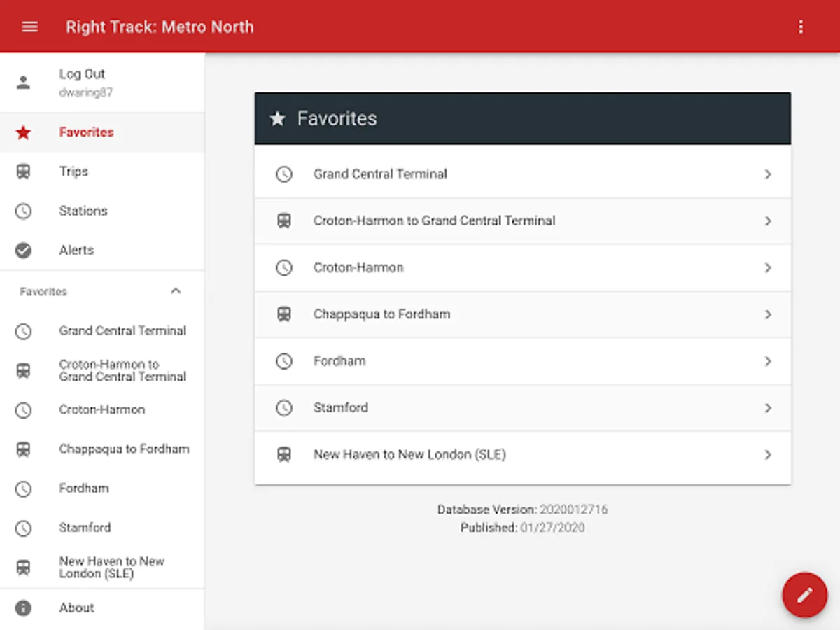Click the dwaring87 username text
840x630 pixels.
86,92
